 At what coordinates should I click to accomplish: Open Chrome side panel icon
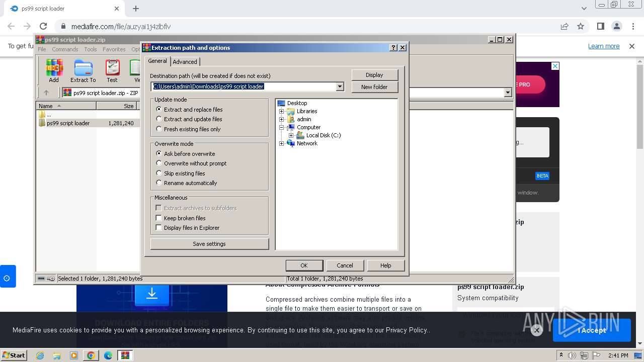click(x=600, y=26)
